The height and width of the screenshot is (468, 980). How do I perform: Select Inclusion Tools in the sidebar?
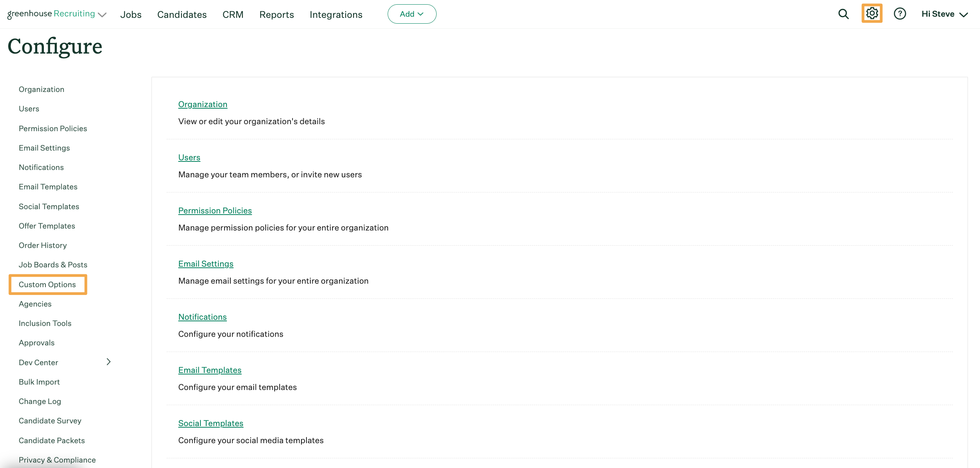(45, 323)
